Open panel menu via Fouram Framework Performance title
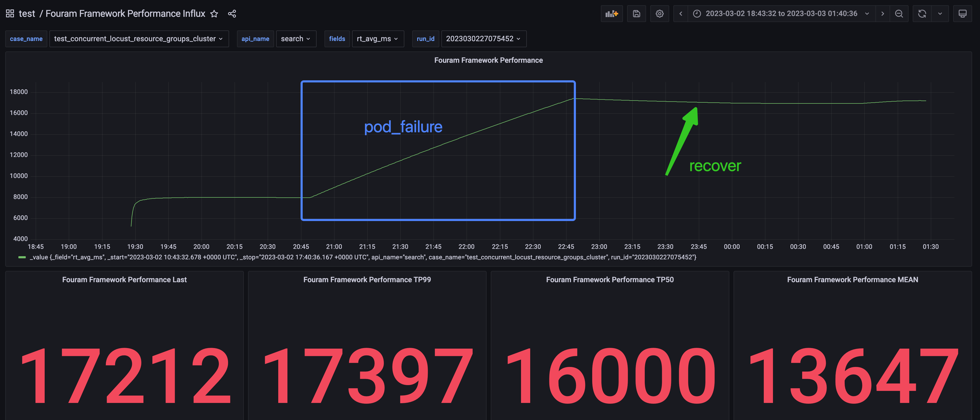The width and height of the screenshot is (980, 420). pyautogui.click(x=489, y=60)
